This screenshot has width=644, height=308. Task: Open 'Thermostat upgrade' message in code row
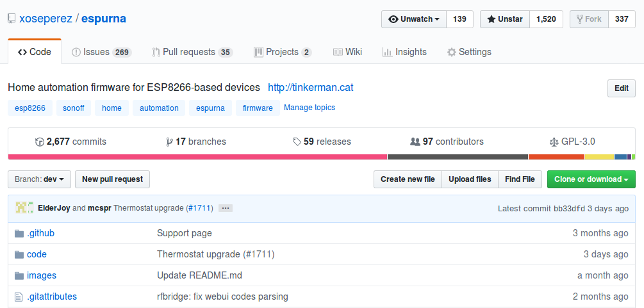pyautogui.click(x=215, y=254)
